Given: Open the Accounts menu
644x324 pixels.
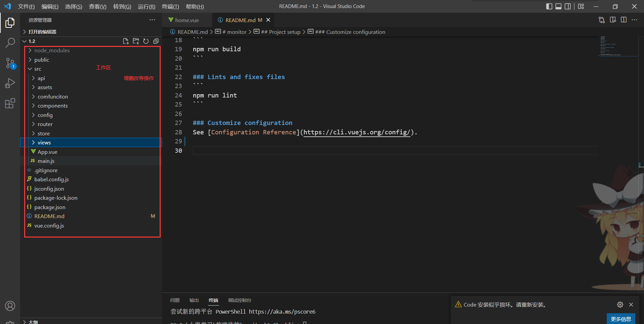Looking at the screenshot, I should coord(10,306).
